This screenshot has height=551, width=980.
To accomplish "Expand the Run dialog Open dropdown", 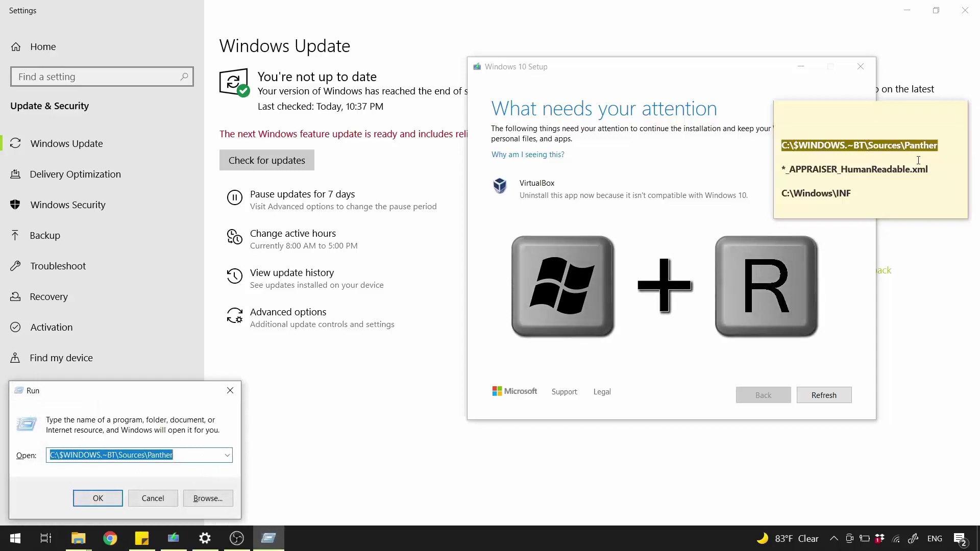I will pos(227,455).
